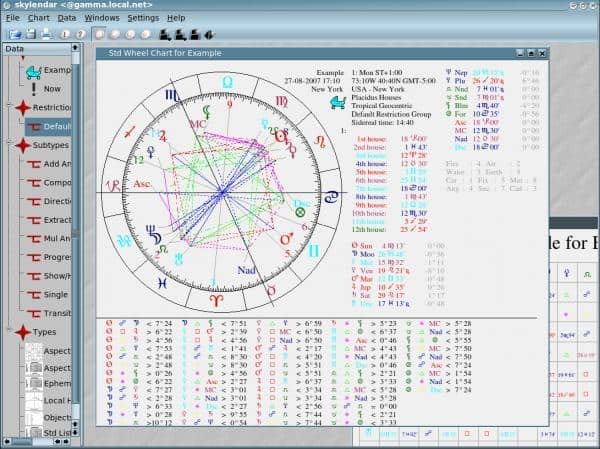The width and height of the screenshot is (600, 449).
Task: Select the Progress subtype entry
Action: pyautogui.click(x=49, y=257)
